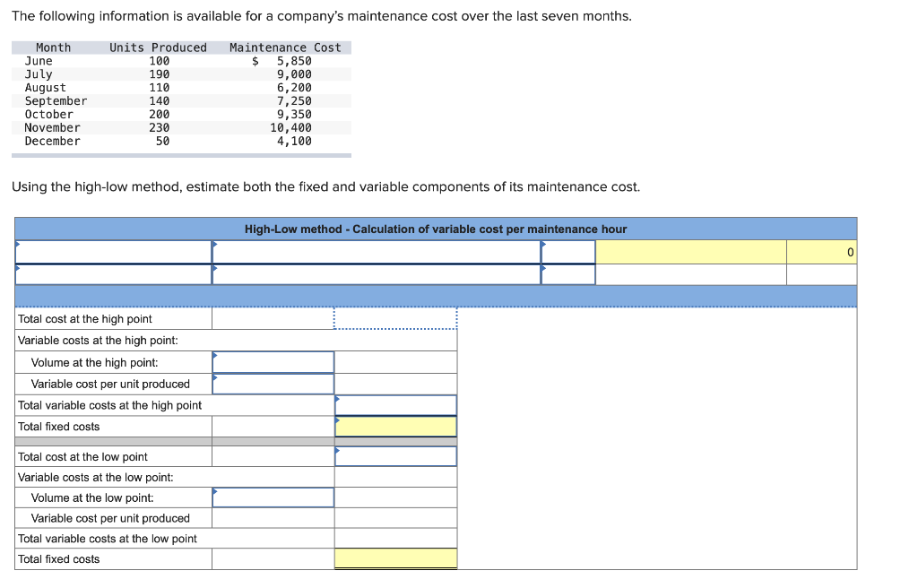918x588 pixels.
Task: Click the August row label
Action: [45, 88]
